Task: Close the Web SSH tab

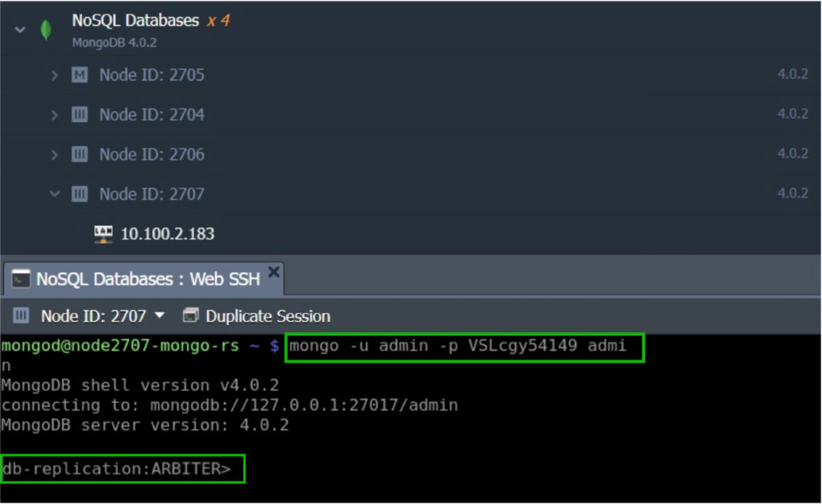Action: (274, 272)
